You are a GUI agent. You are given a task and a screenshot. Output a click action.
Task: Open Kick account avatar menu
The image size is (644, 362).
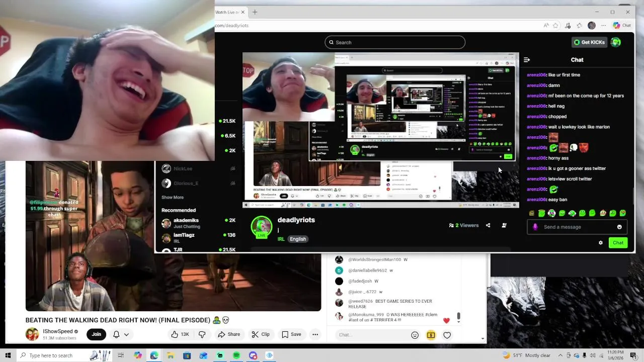(x=616, y=42)
